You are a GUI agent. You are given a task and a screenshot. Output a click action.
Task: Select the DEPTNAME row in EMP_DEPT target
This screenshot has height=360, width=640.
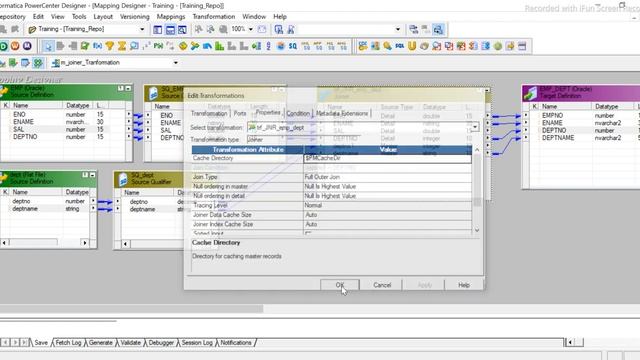tap(584, 138)
